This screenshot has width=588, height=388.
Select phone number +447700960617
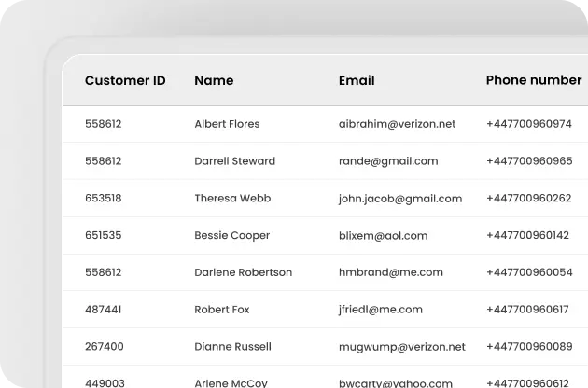click(527, 310)
